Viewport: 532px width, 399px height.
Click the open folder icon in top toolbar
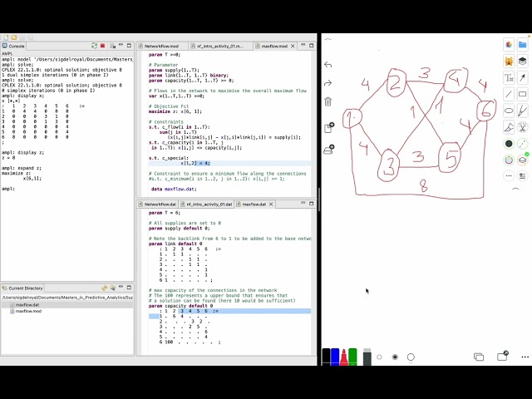14,37
